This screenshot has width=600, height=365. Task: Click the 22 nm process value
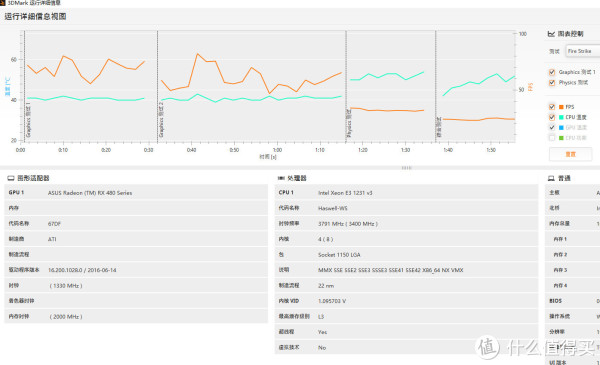click(x=326, y=286)
